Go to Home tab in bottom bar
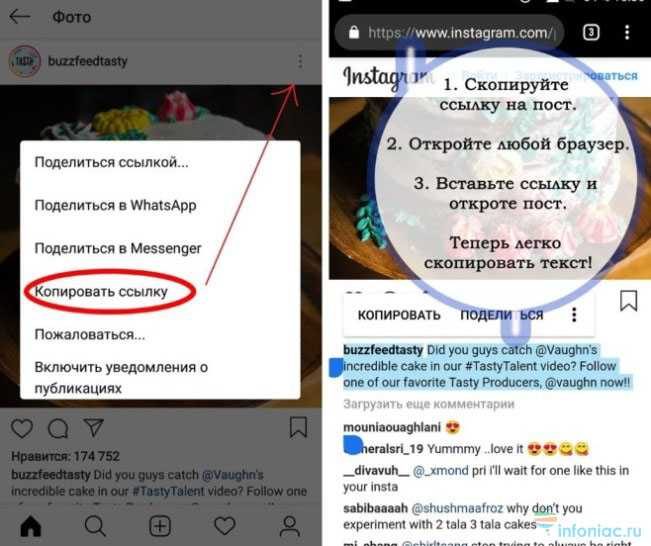Image resolution: width=651 pixels, height=546 pixels. tap(31, 526)
